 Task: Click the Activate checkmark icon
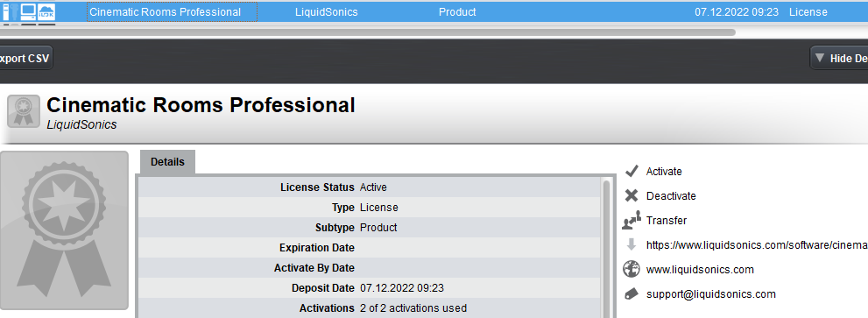(x=631, y=171)
